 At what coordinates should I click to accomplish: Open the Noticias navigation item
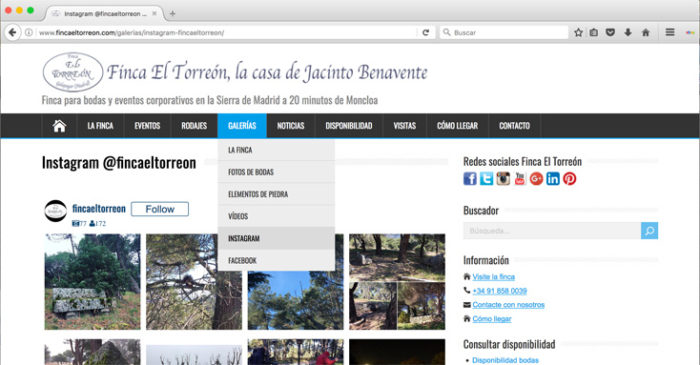point(291,126)
